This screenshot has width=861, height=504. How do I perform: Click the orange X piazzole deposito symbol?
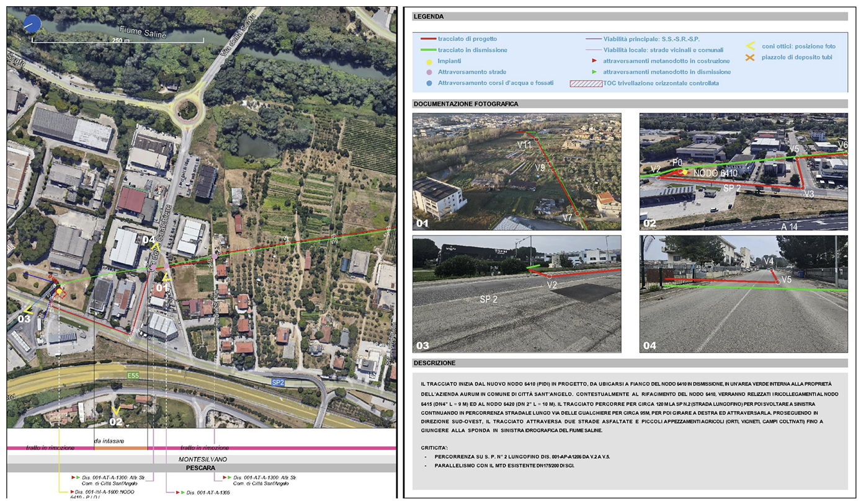pyautogui.click(x=750, y=58)
